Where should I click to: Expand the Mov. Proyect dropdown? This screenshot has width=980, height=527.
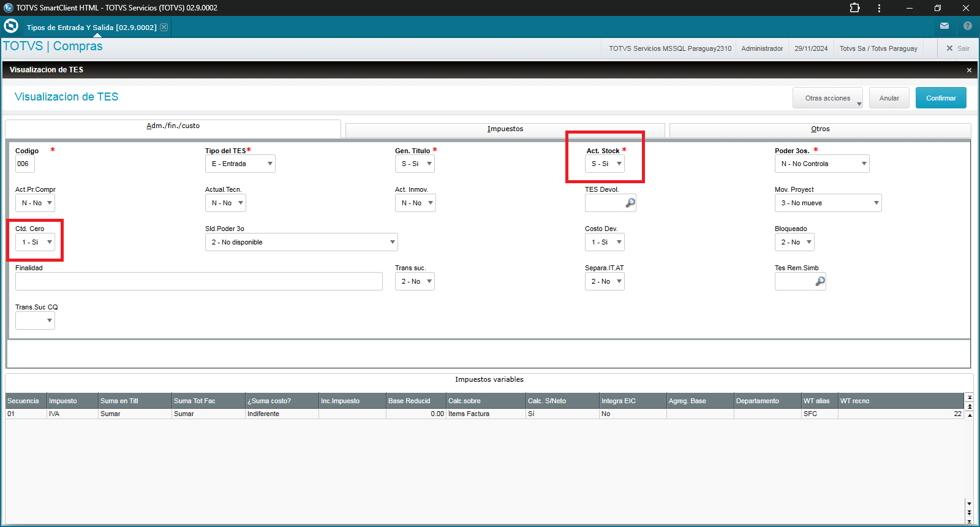828,203
